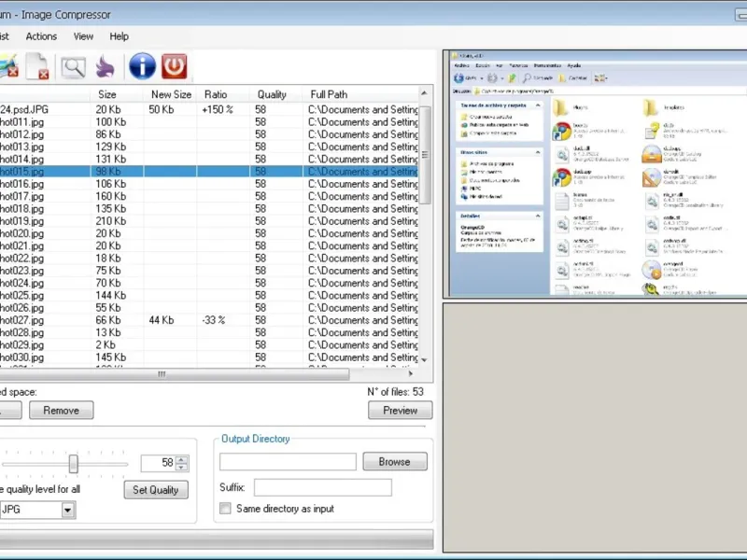Click the remove image toolbar icon
747x560 pixels.
click(8, 66)
